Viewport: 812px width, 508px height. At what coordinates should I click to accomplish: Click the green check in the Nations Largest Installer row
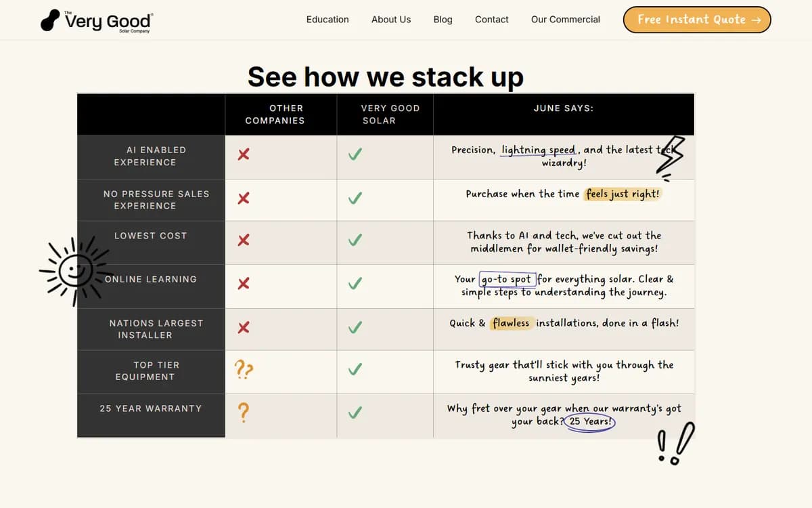tap(355, 329)
